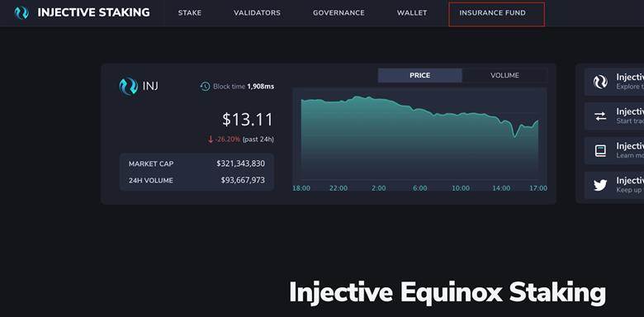
Task: Click the INJECTIVE STAKING title link
Action: [93, 12]
